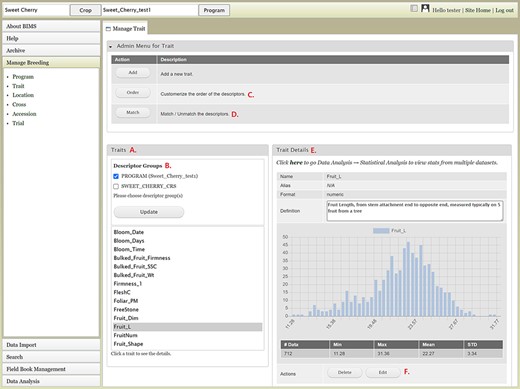Follow the Site Home link
520x389 pixels.
(478, 10)
